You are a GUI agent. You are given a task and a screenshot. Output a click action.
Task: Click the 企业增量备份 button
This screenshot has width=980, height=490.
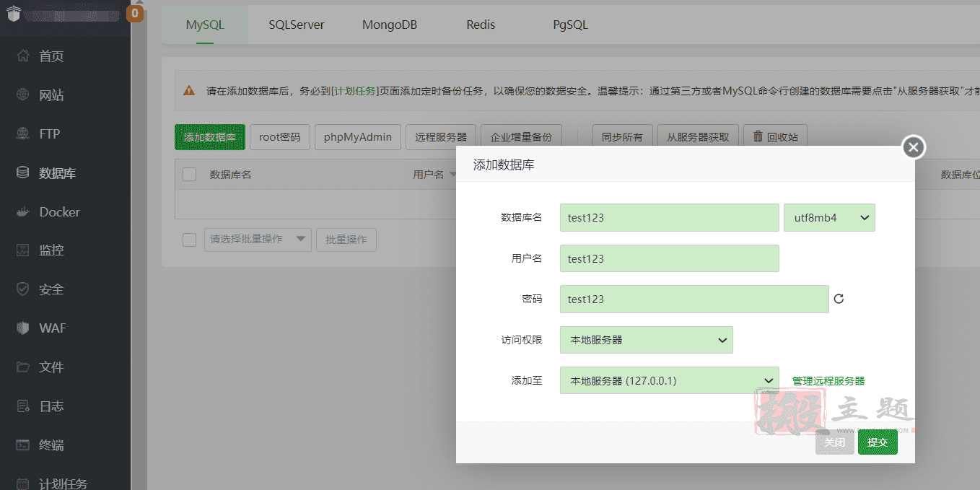pyautogui.click(x=521, y=137)
